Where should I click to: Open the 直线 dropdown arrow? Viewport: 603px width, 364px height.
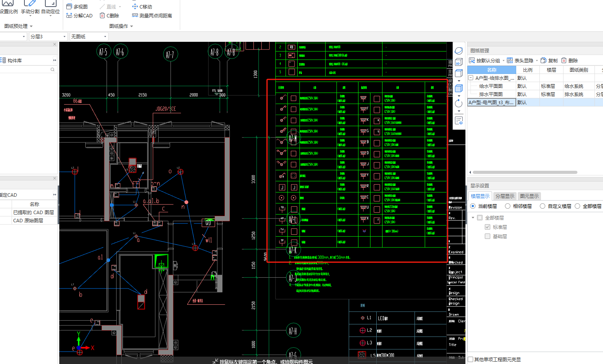point(120,7)
